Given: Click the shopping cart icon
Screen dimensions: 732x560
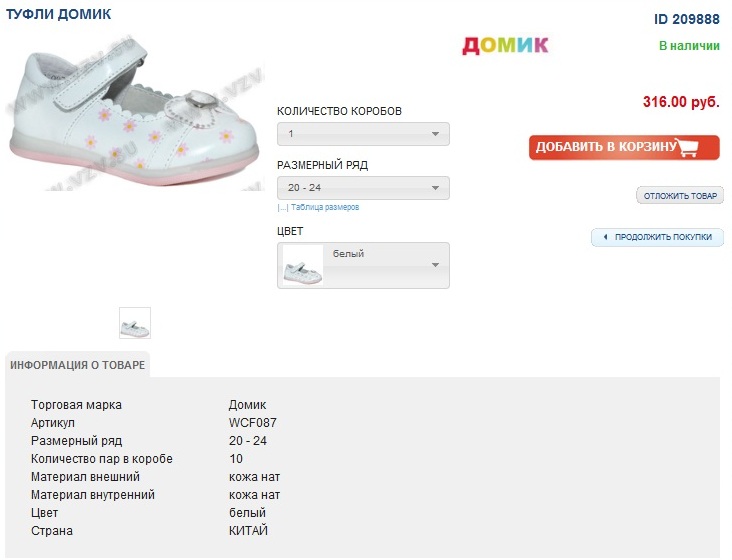Looking at the screenshot, I should [687, 148].
